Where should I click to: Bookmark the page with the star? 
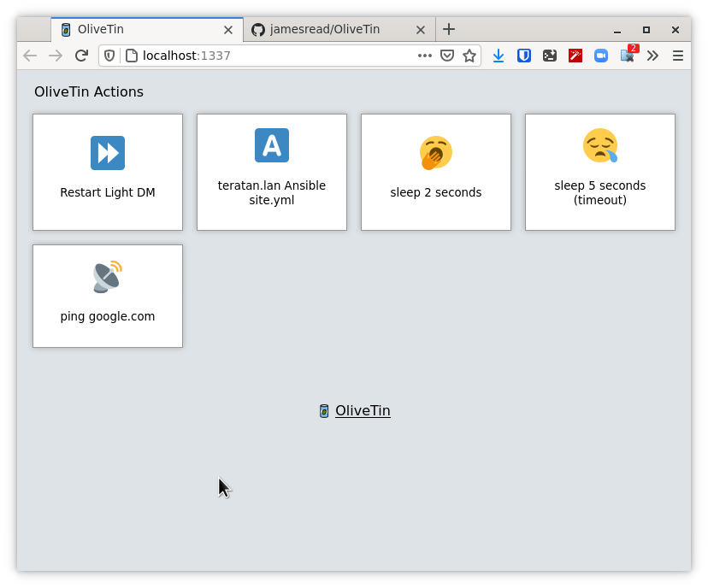click(469, 56)
